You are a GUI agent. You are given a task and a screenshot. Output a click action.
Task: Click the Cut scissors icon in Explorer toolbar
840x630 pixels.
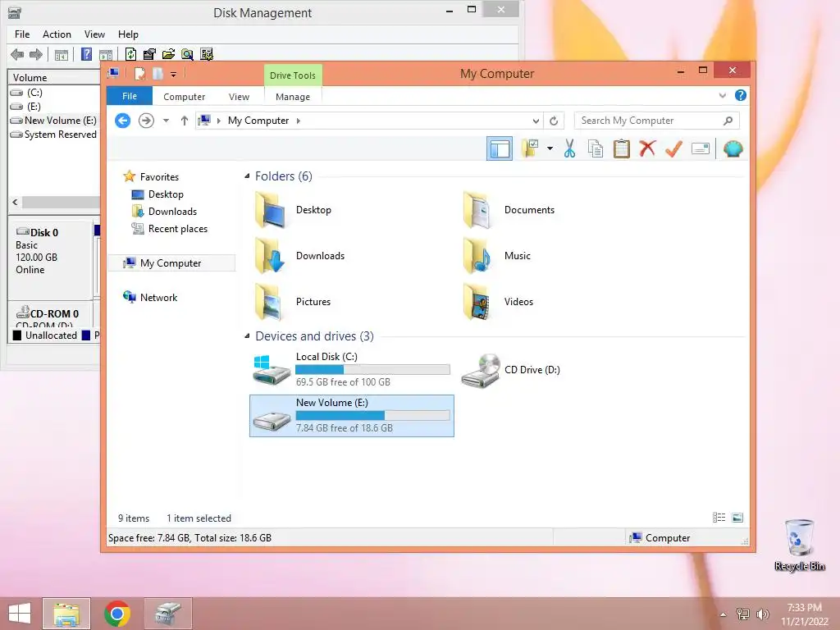569,149
